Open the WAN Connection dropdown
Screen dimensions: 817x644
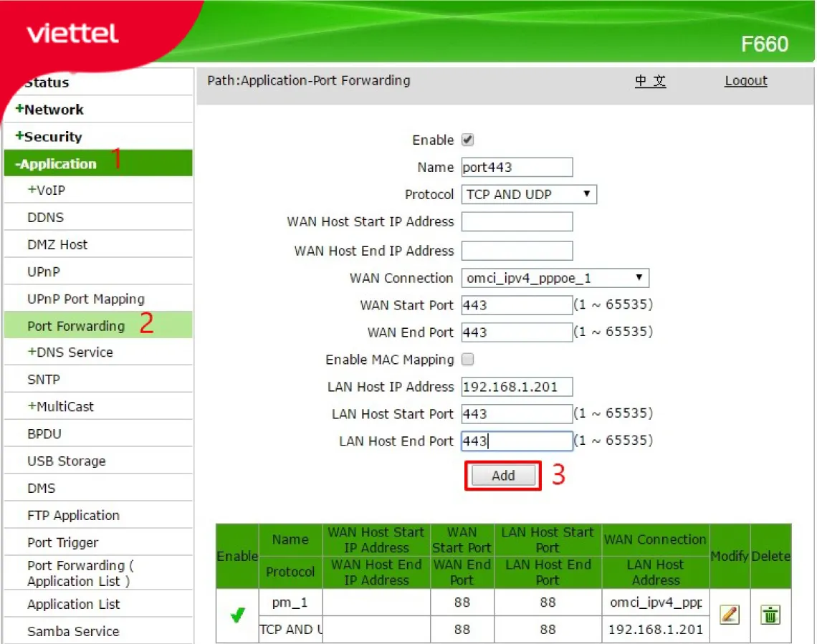(x=555, y=278)
